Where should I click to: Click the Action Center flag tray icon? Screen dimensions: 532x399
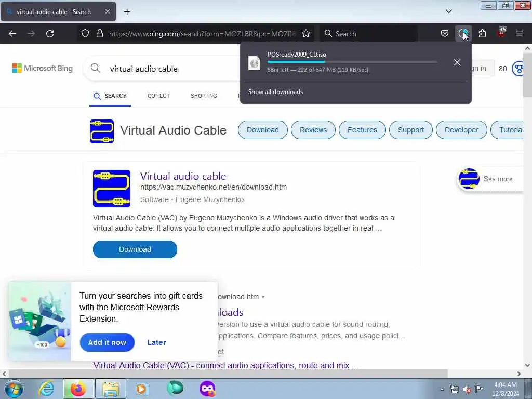pos(479,389)
